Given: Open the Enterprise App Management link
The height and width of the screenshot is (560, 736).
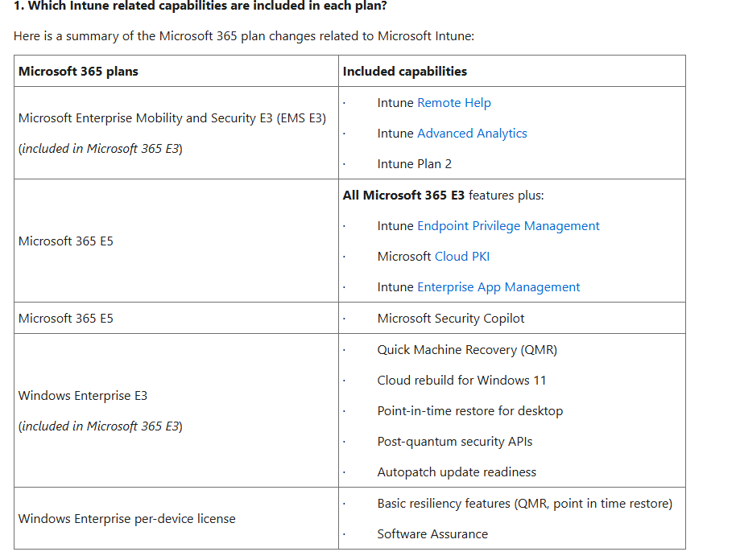Looking at the screenshot, I should 498,287.
